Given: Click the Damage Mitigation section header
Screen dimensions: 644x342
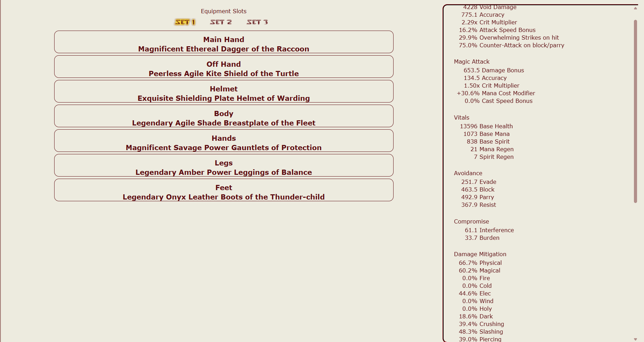Looking at the screenshot, I should click(x=480, y=254).
